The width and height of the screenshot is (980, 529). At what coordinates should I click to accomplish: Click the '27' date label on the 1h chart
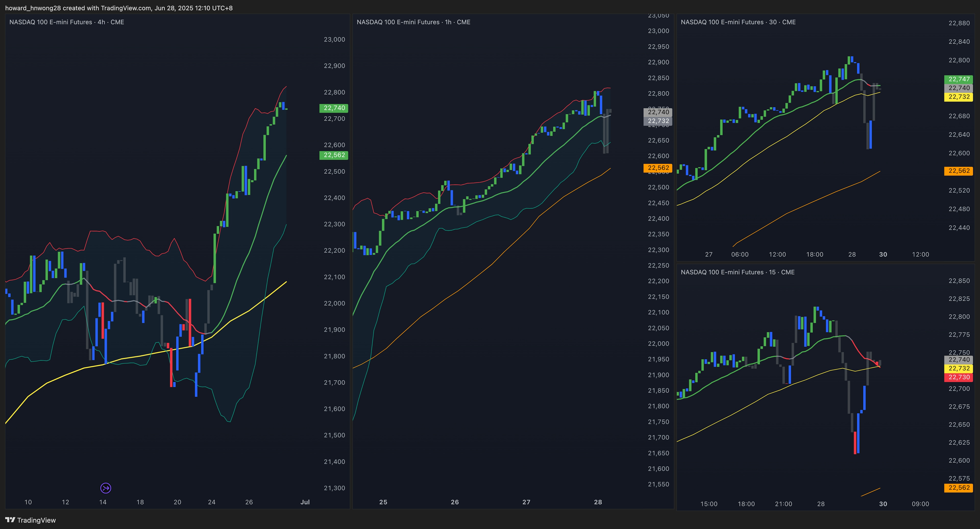click(x=526, y=502)
